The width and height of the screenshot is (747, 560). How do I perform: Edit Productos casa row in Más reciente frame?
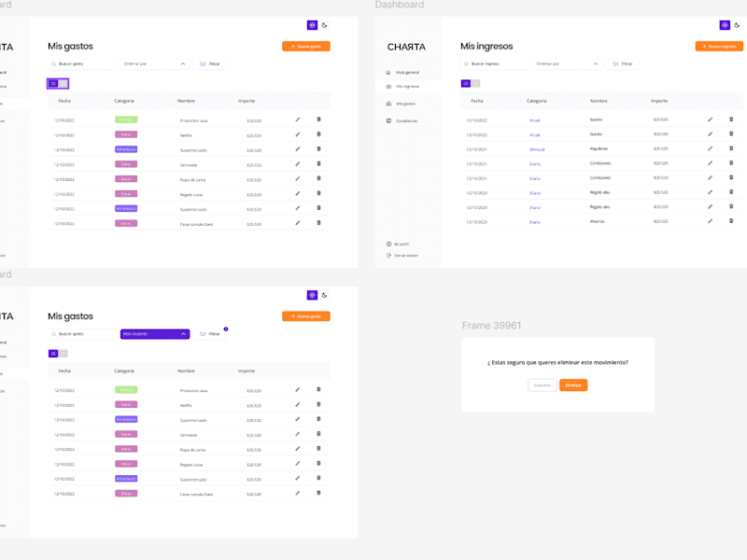click(x=298, y=389)
